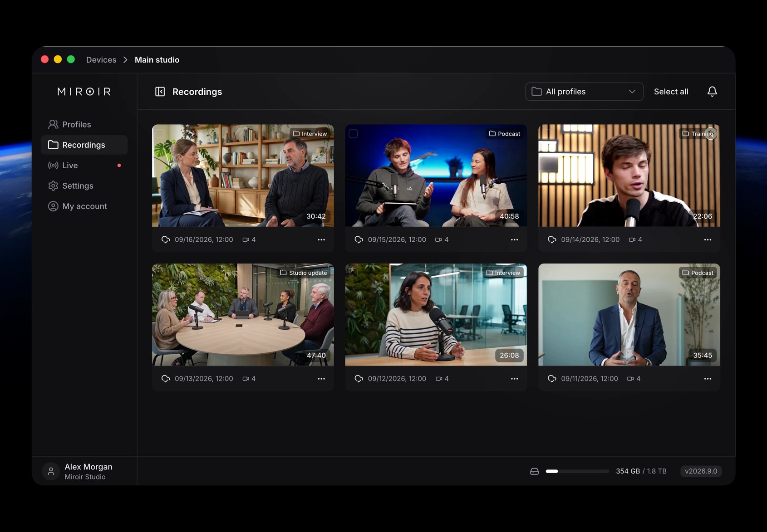Click the breadcrumb chevron separator
Image resolution: width=767 pixels, height=532 pixels.
click(x=125, y=60)
